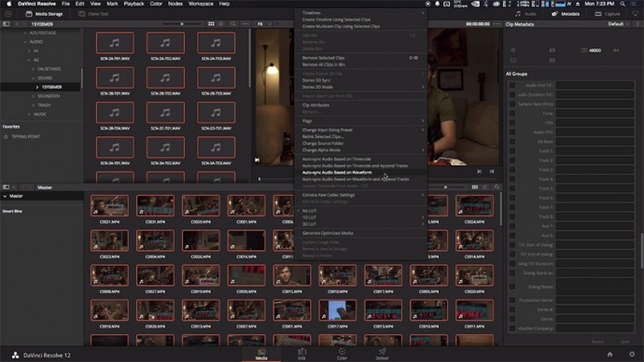Select the Clone Tool button
This screenshot has width=644, height=362.
coord(93,14)
